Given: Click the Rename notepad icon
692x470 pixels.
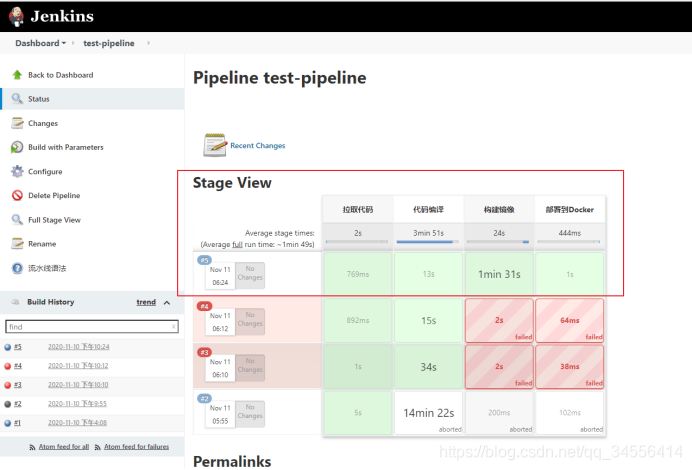Looking at the screenshot, I should pos(17,243).
